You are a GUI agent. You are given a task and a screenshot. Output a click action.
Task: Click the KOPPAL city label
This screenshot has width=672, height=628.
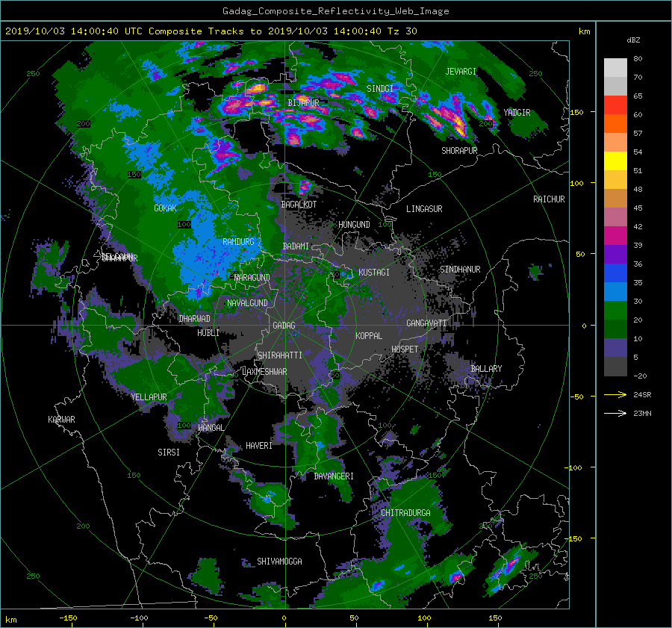tap(369, 336)
